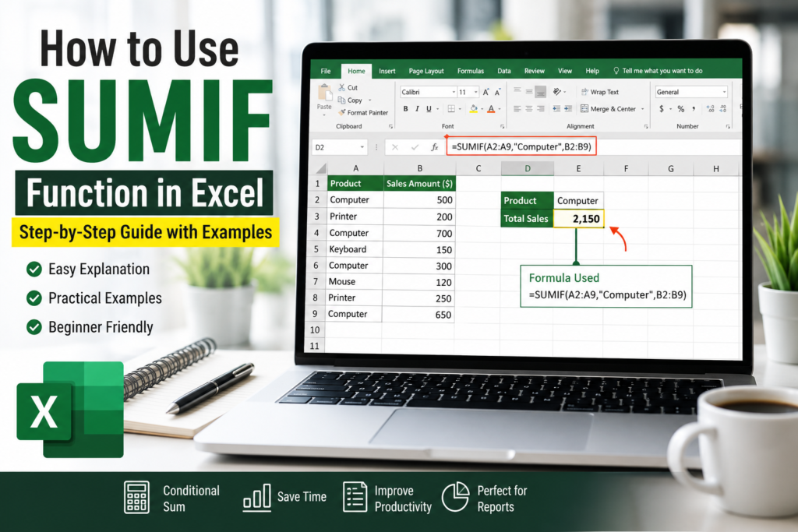Expand the Copy dropdown arrow
Screen dimensions: 798x532
coord(370,100)
